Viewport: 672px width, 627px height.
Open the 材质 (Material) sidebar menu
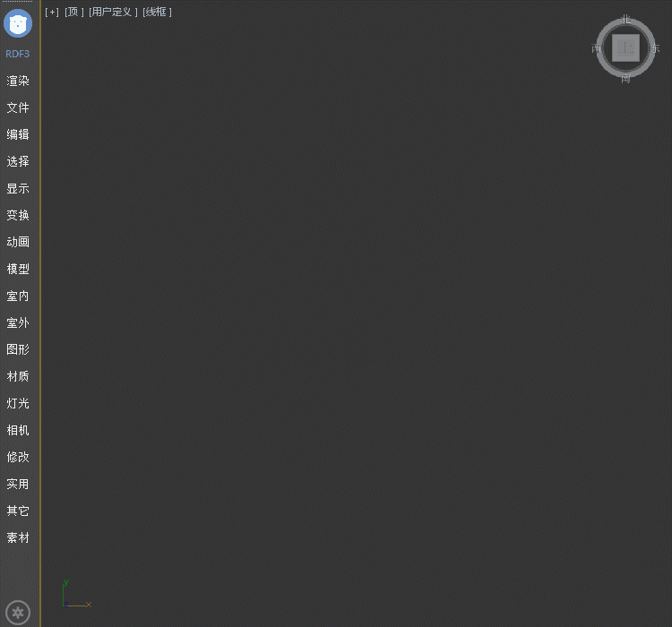tap(18, 376)
